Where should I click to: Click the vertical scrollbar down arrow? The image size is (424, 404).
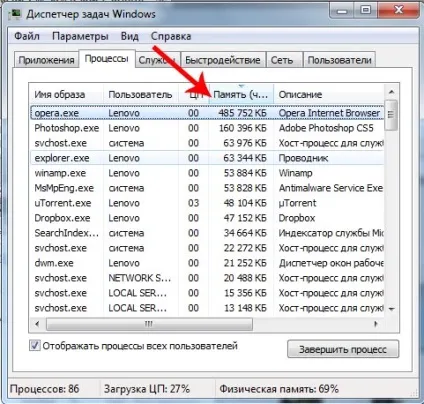(x=392, y=309)
